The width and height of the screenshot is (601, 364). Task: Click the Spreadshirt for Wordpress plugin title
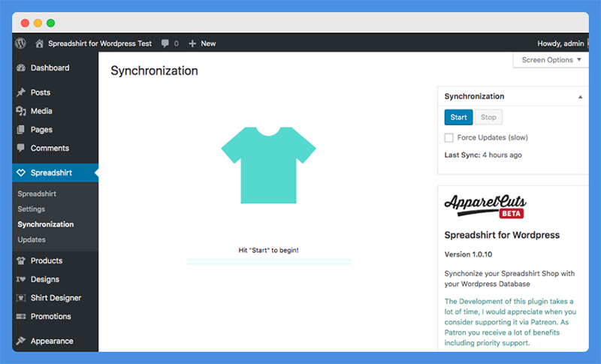(502, 235)
